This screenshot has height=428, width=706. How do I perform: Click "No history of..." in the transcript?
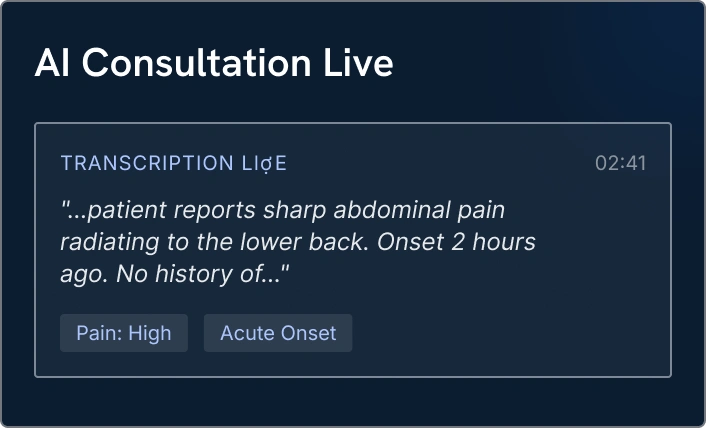click(x=199, y=274)
